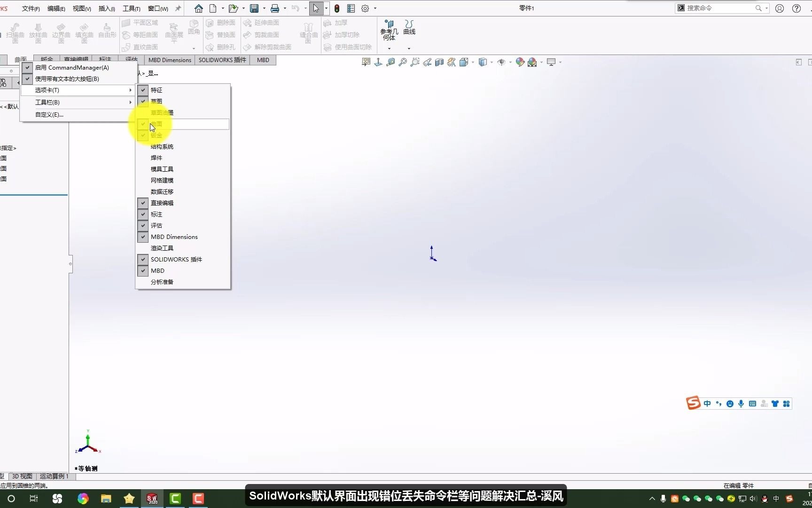Select 自定义(E)... from the context menu
812x508 pixels.
coord(49,114)
